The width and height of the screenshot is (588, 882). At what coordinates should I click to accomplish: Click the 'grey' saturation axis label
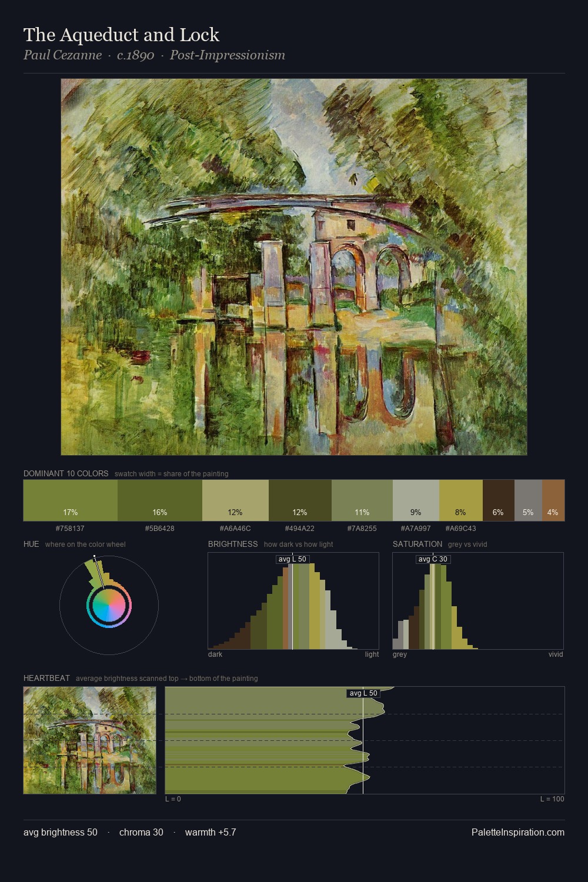point(400,654)
